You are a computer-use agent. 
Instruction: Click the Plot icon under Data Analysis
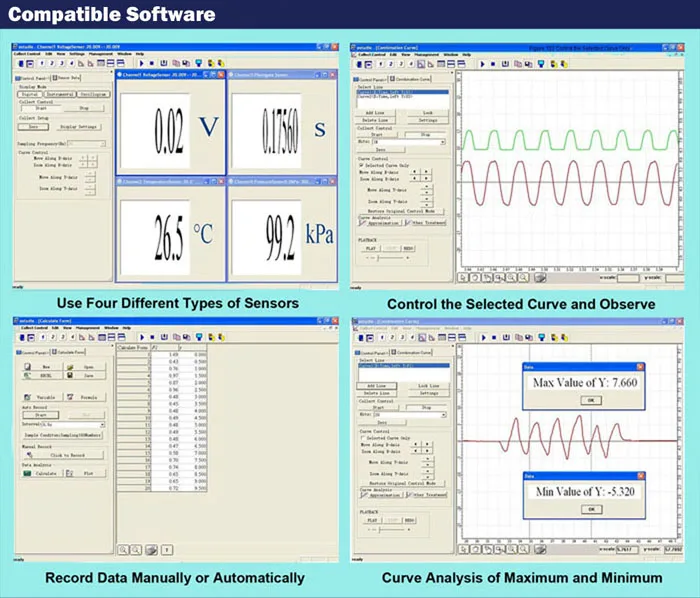[70, 474]
